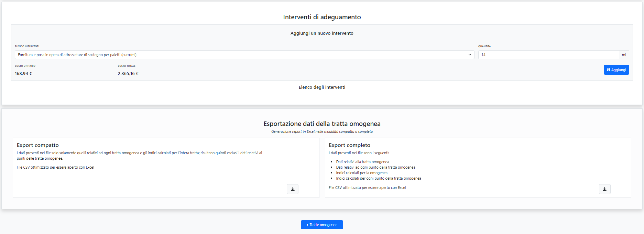644x234 pixels.
Task: Click the Elenco degli interventi heading
Action: [x=322, y=87]
